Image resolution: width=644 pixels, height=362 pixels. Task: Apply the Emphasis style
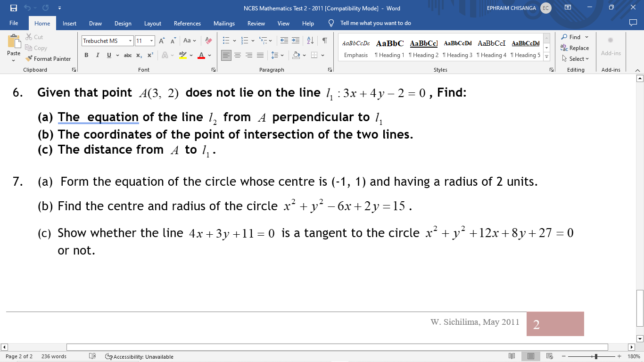click(356, 49)
